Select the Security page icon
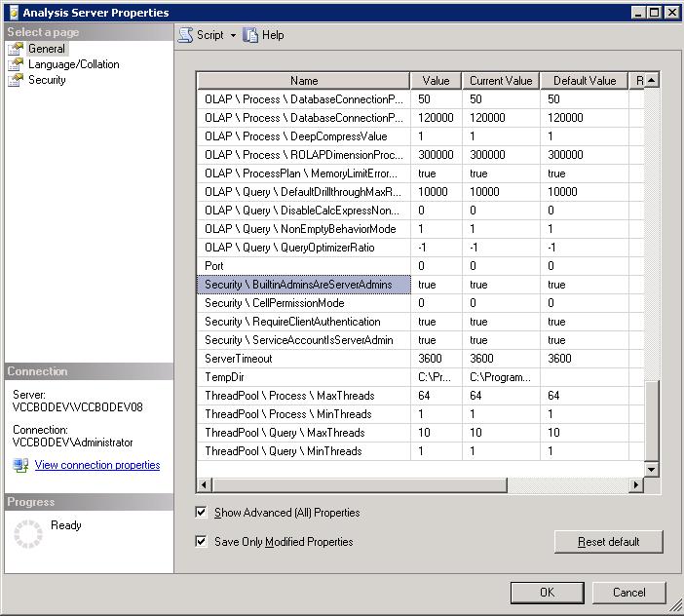684x616 pixels. coord(16,80)
